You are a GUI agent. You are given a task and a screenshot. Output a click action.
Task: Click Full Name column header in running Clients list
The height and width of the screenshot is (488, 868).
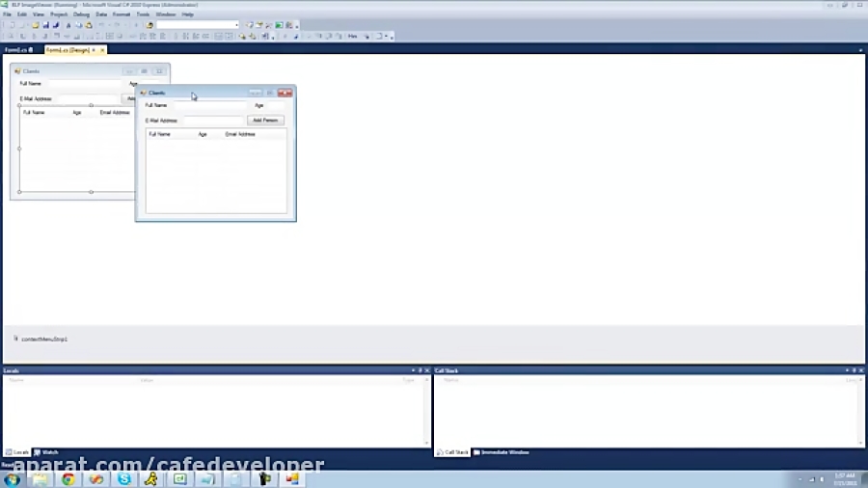[x=159, y=134]
